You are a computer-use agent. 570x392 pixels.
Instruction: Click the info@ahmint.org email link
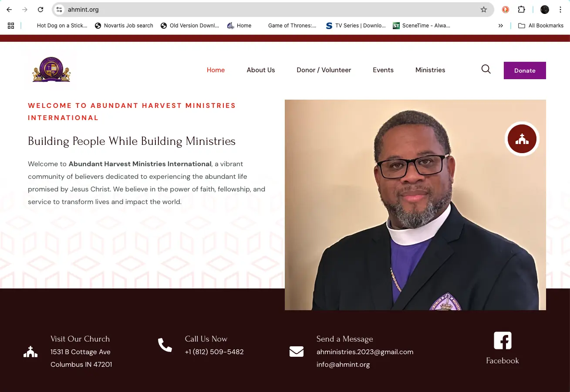pyautogui.click(x=343, y=365)
